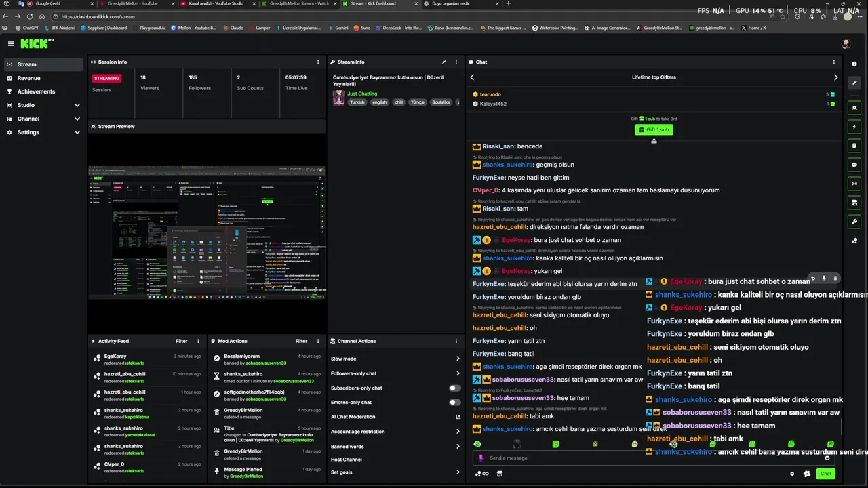Open the Just Chatting category link
868x488 pixels.
[362, 94]
